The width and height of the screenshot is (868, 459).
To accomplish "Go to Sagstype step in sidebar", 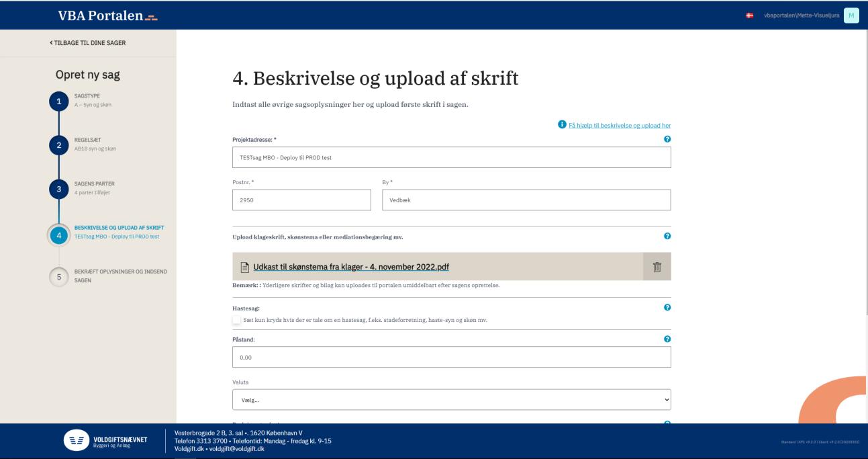I will point(87,96).
